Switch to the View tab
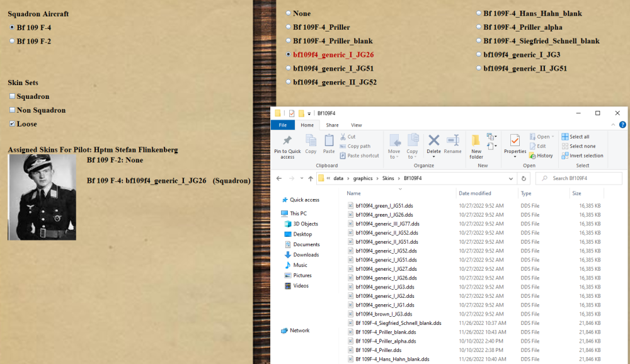630x364 pixels. pyautogui.click(x=356, y=124)
